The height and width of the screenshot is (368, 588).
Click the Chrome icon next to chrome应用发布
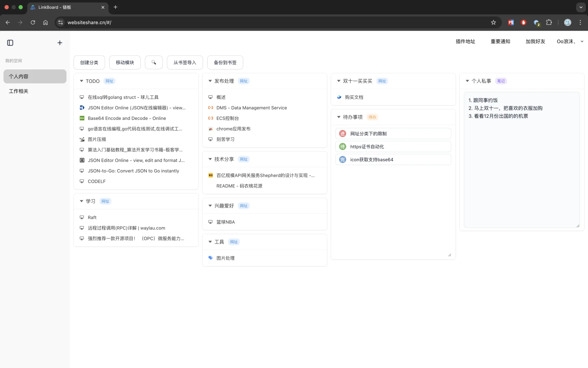click(x=210, y=129)
